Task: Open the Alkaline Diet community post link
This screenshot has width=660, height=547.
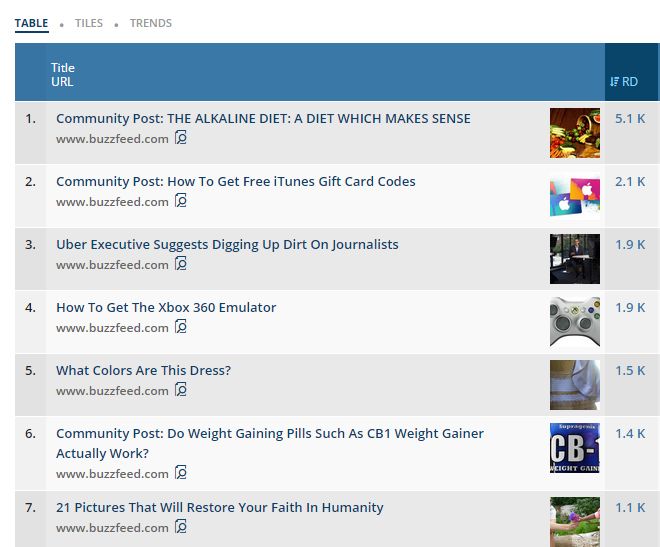Action: tap(263, 118)
